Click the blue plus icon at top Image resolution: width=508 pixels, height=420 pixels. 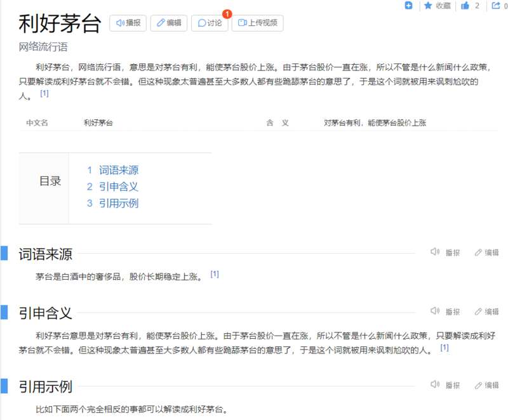point(408,6)
